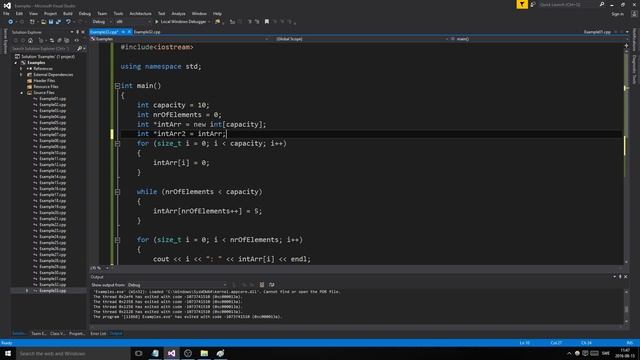
Task: Collapse the int main() code block
Action: [x=117, y=86]
